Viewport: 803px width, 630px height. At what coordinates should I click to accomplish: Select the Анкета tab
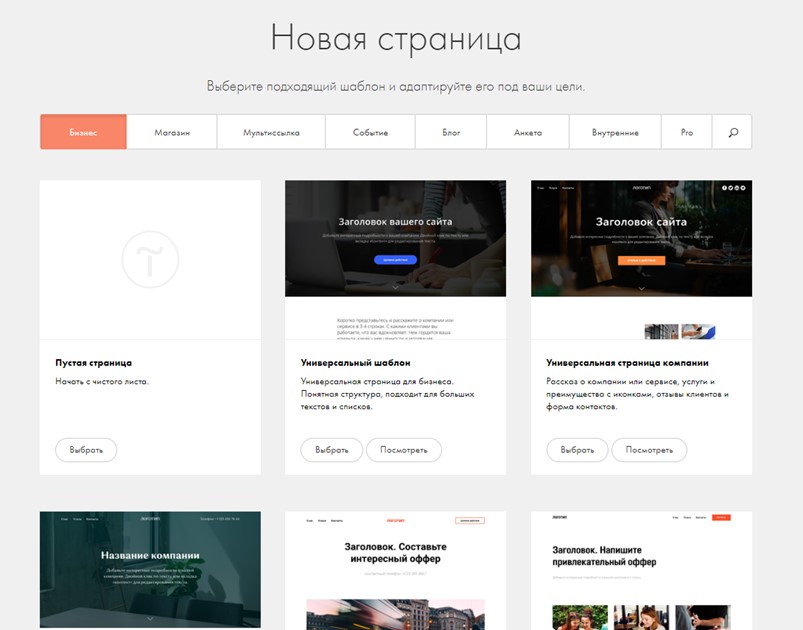pyautogui.click(x=528, y=132)
